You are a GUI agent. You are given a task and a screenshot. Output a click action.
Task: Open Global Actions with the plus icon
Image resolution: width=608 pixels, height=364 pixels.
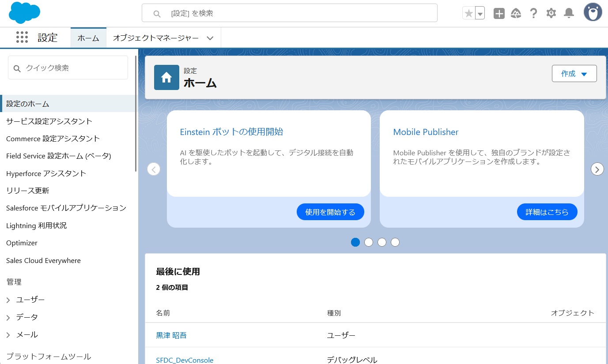tap(498, 13)
